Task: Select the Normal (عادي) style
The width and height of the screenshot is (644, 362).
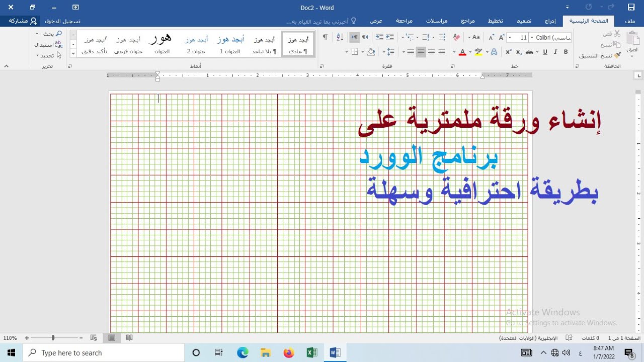Action: pos(298,45)
